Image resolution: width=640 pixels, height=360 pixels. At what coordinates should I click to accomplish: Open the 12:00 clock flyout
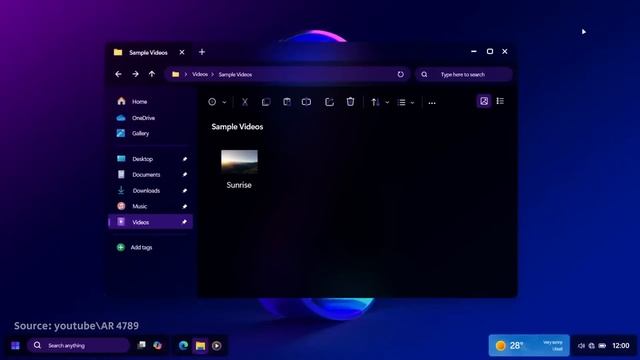coord(621,346)
